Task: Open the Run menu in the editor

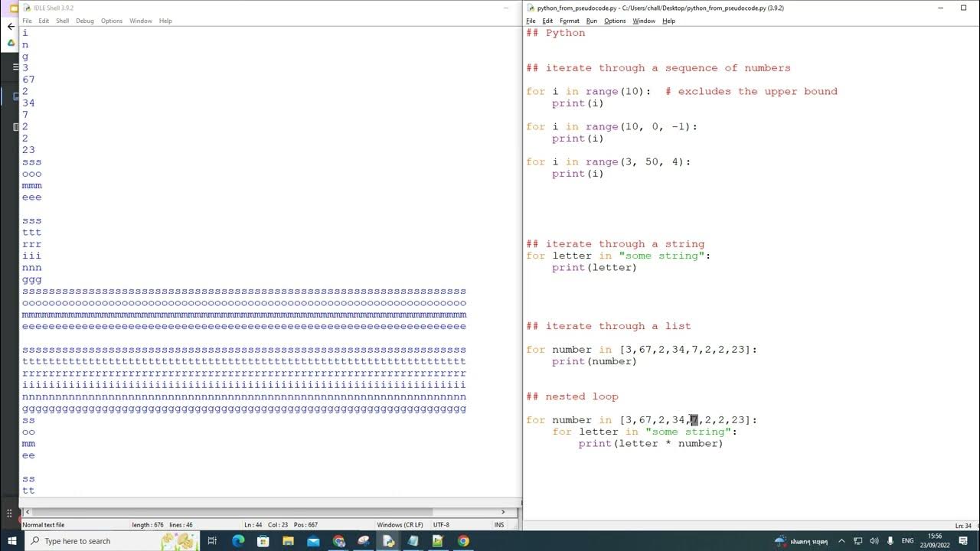Action: [x=592, y=21]
